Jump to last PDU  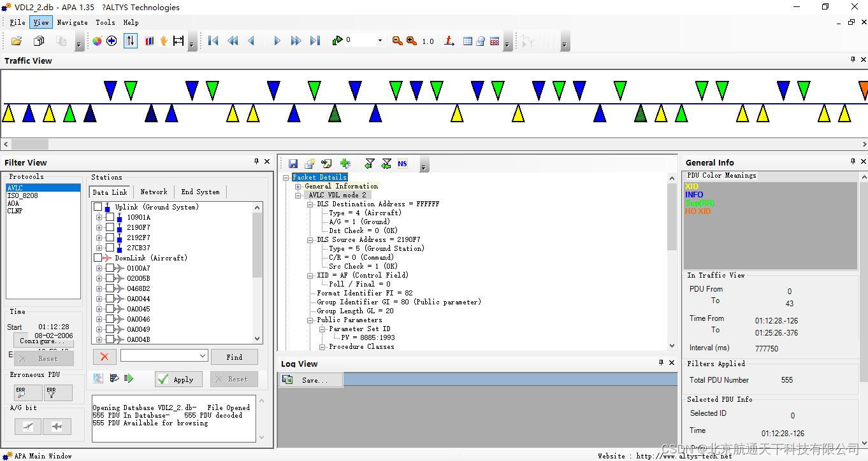pos(315,41)
